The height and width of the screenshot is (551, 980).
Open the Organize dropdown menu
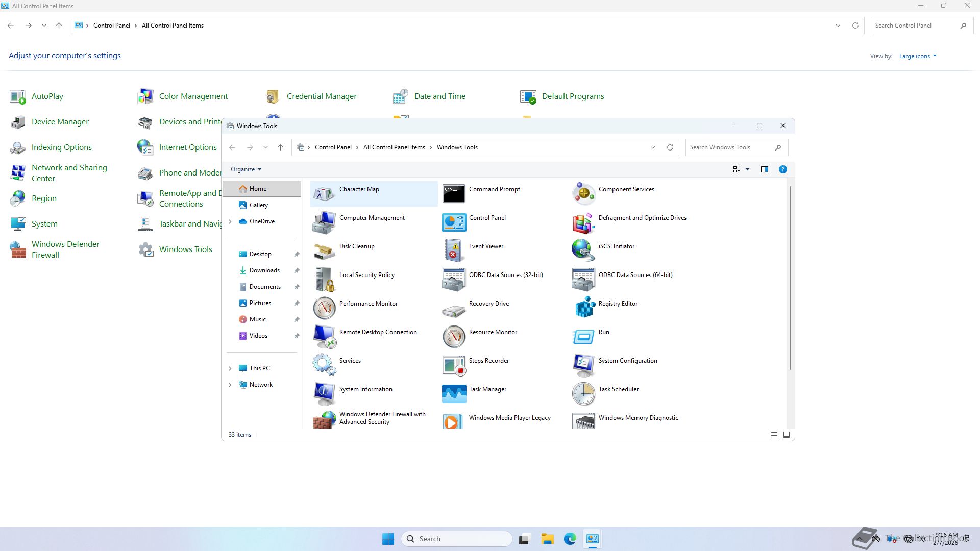pos(246,169)
